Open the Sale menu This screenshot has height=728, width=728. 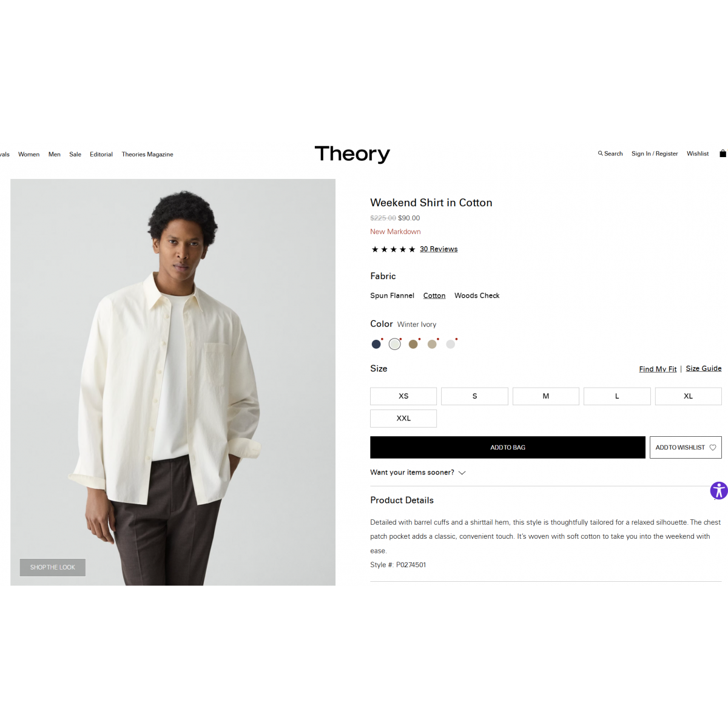(x=75, y=154)
